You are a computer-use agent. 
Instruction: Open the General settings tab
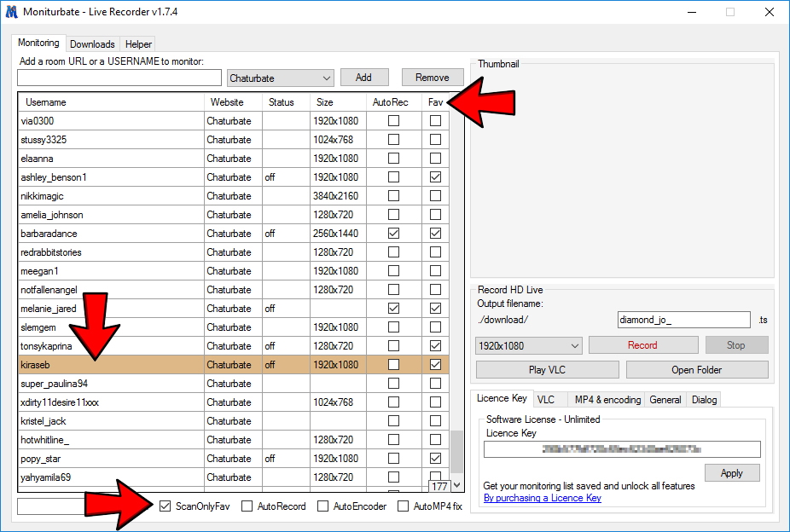tap(665, 400)
